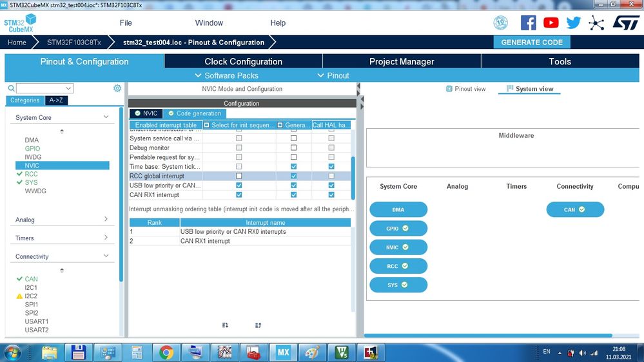Open the STM32CubeMX logo home

(20, 23)
